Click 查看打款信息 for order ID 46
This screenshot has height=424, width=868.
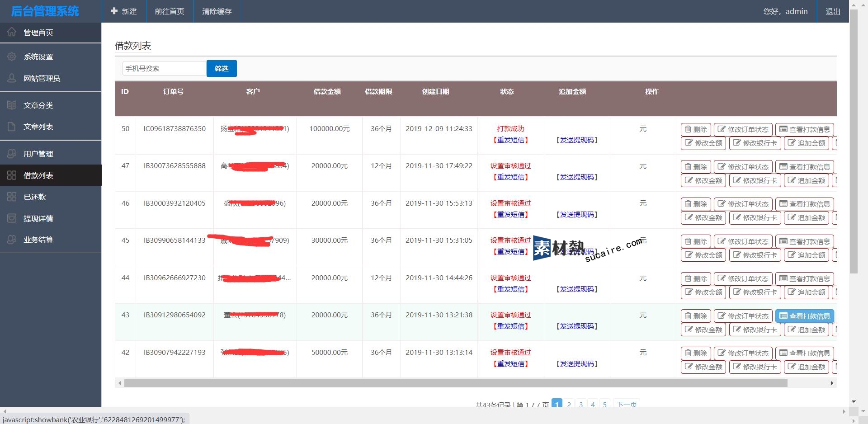coord(805,204)
